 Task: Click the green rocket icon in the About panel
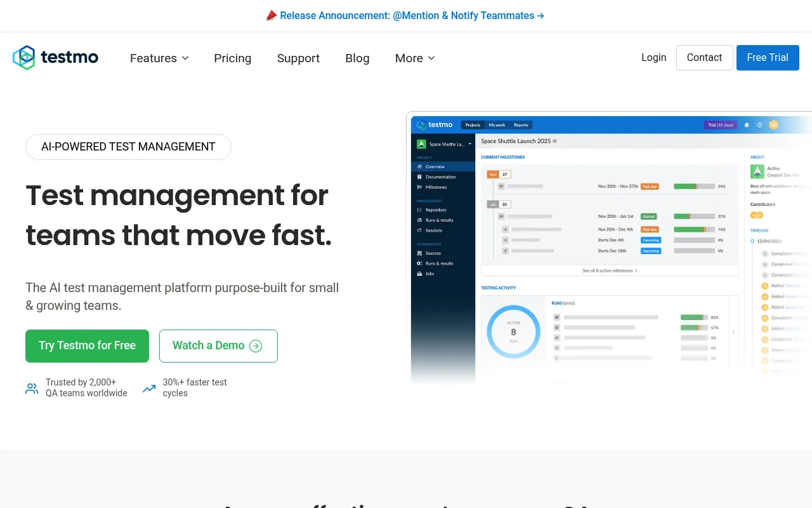coord(757,171)
